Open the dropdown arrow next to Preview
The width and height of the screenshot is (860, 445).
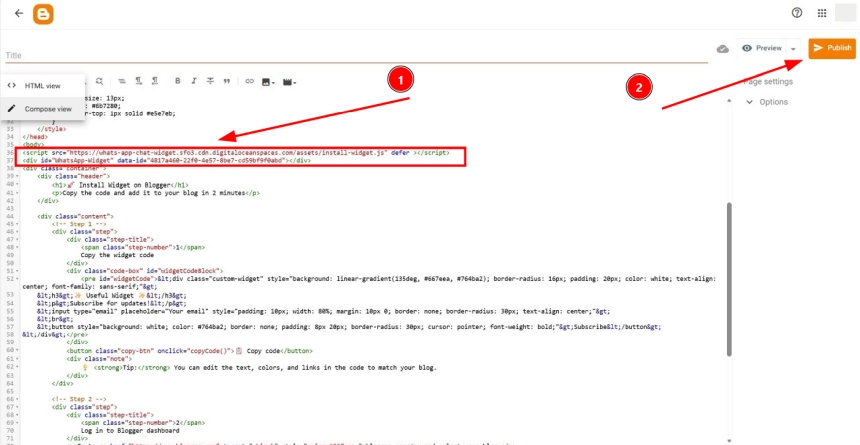tap(793, 49)
